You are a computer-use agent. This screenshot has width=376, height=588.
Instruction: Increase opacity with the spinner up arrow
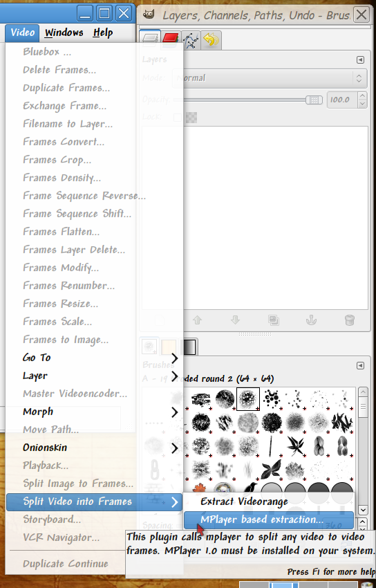[x=362, y=95]
